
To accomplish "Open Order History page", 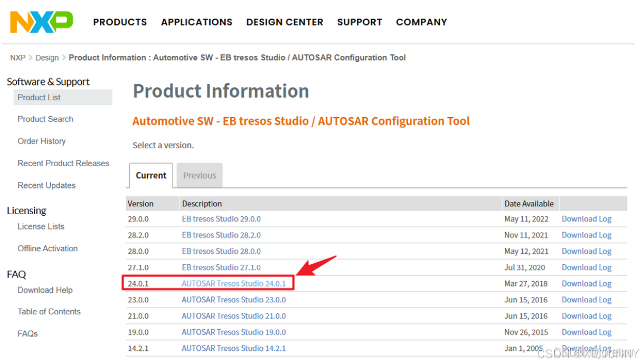I will click(42, 141).
